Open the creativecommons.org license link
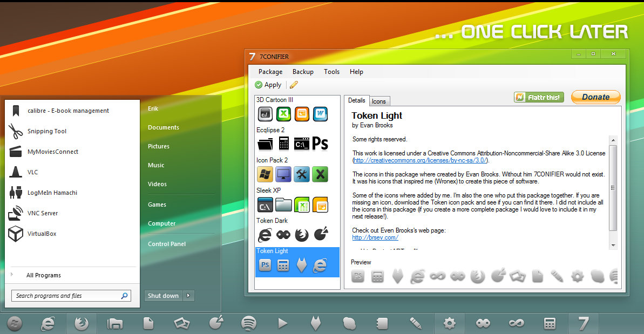The width and height of the screenshot is (644, 334). coord(420,160)
